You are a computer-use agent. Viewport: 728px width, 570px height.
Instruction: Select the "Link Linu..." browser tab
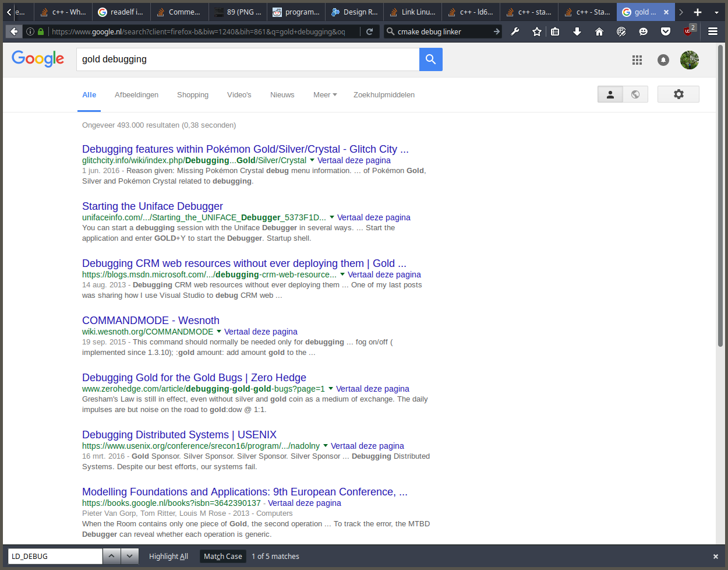412,12
